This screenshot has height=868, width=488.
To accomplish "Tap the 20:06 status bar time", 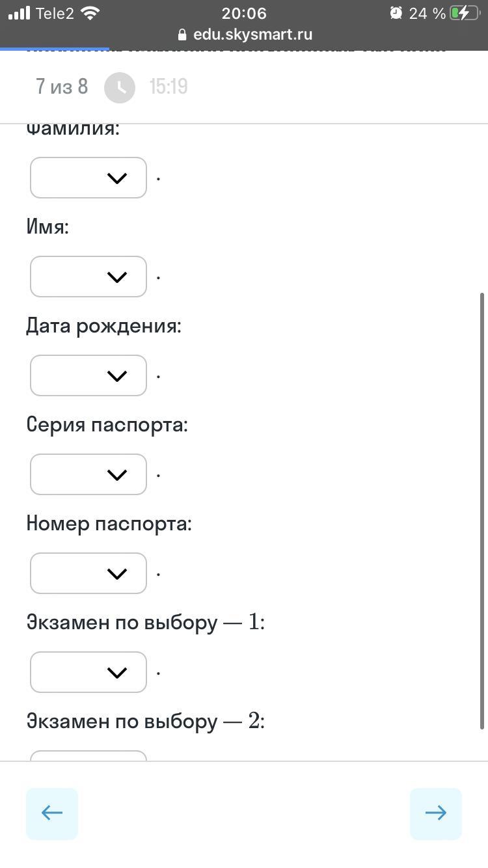I will (244, 13).
